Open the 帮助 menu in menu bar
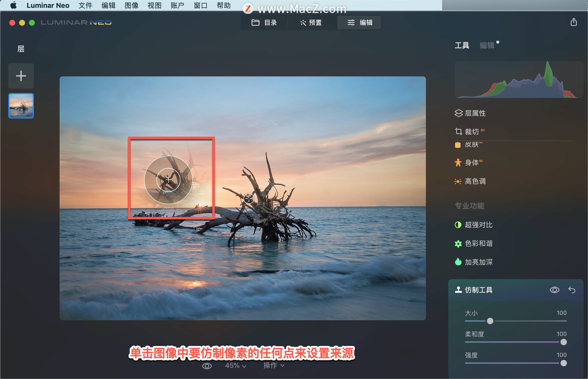Screen dimensions: 588x379 pyautogui.click(x=224, y=5)
